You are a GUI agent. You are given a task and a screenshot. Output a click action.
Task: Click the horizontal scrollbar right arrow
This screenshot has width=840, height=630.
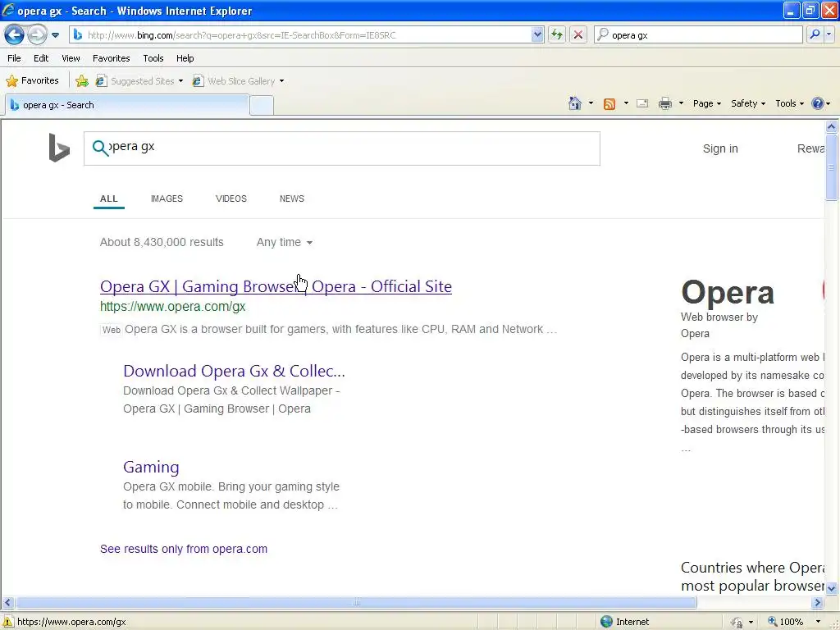coord(818,603)
